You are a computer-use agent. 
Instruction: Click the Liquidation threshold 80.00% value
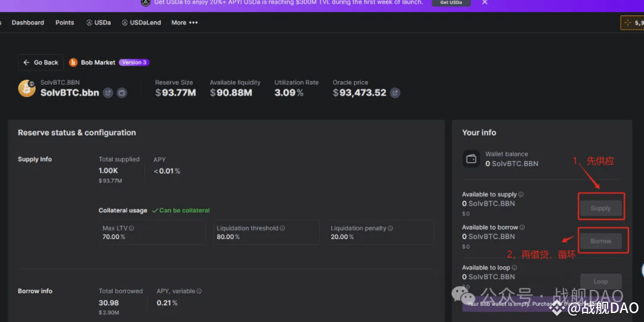228,237
